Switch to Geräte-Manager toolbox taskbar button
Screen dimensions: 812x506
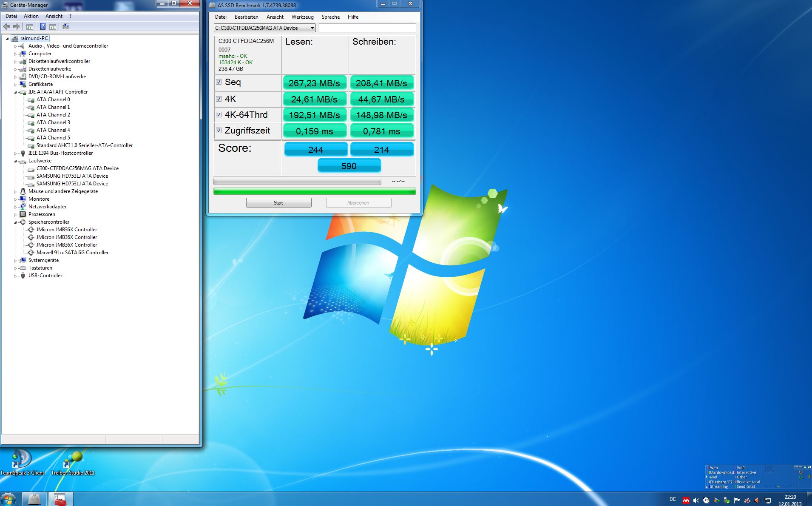point(60,499)
